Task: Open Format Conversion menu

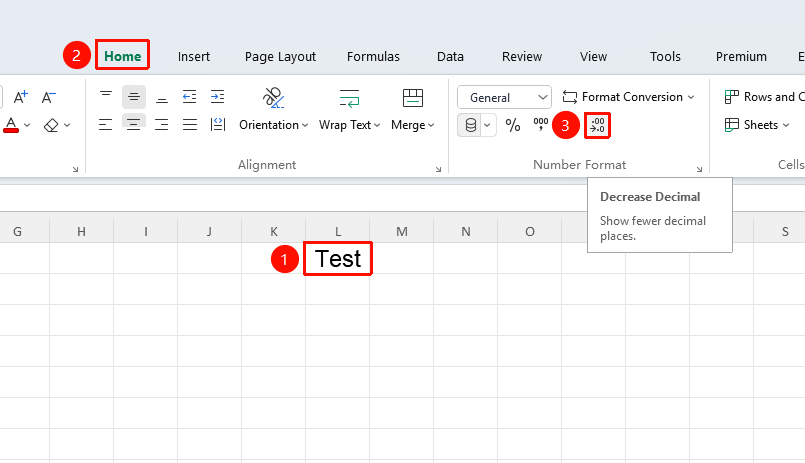Action: (x=628, y=97)
